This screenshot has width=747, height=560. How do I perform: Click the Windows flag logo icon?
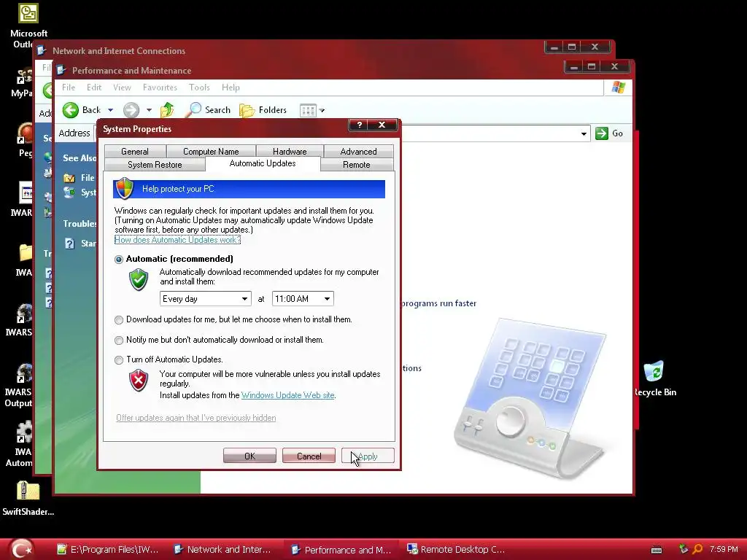pos(619,87)
